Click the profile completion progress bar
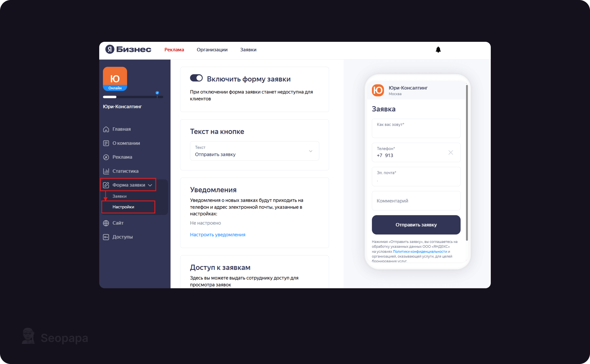The image size is (590, 364). [x=133, y=97]
